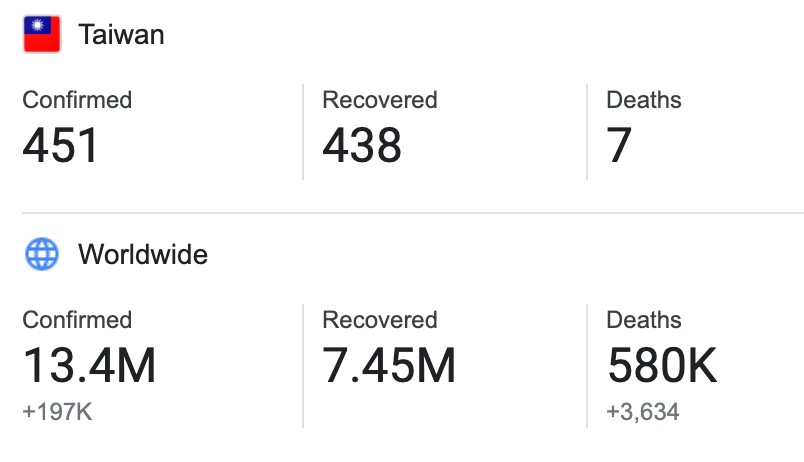This screenshot has width=804, height=462.
Task: Select worldwide deaths 580K figure
Action: [662, 365]
